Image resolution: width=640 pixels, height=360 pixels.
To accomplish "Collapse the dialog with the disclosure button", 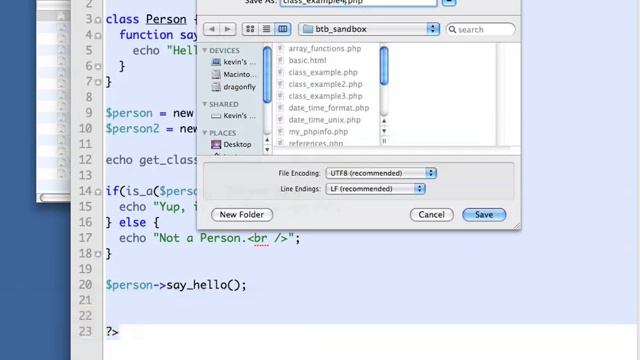I will point(449,2).
